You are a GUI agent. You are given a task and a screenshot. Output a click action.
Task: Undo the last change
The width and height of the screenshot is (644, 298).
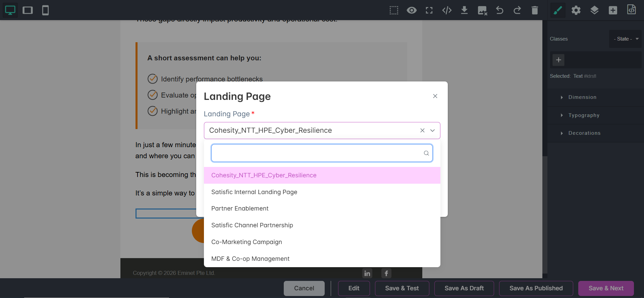pos(500,10)
